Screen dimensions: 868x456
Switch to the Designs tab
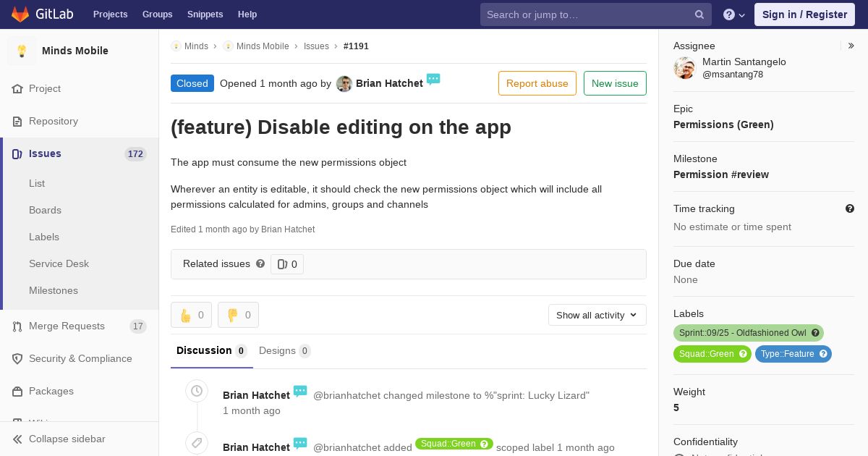pos(285,351)
